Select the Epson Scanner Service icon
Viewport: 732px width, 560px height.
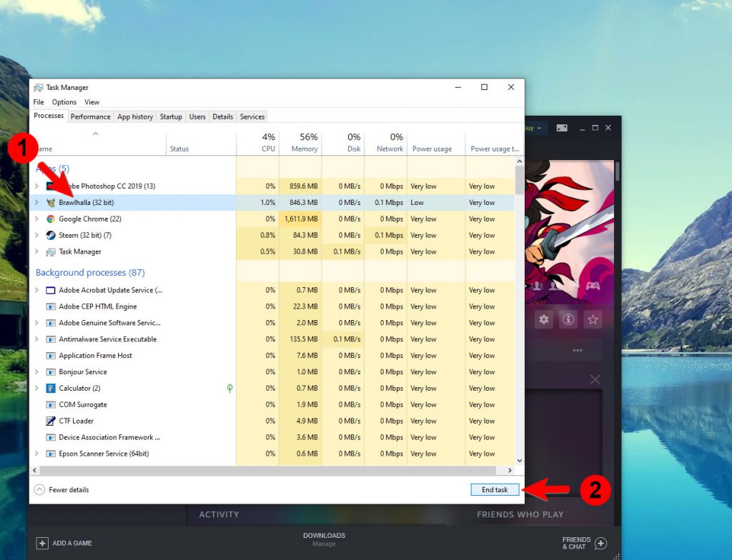(x=51, y=454)
